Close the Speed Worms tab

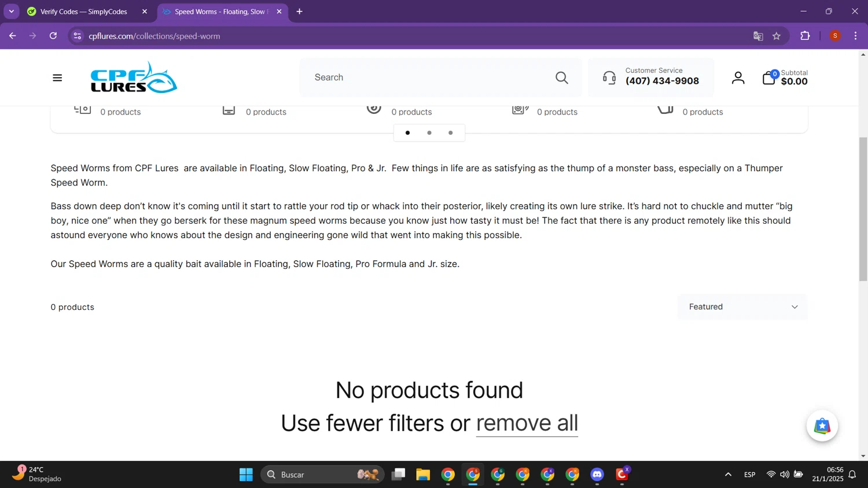click(279, 12)
